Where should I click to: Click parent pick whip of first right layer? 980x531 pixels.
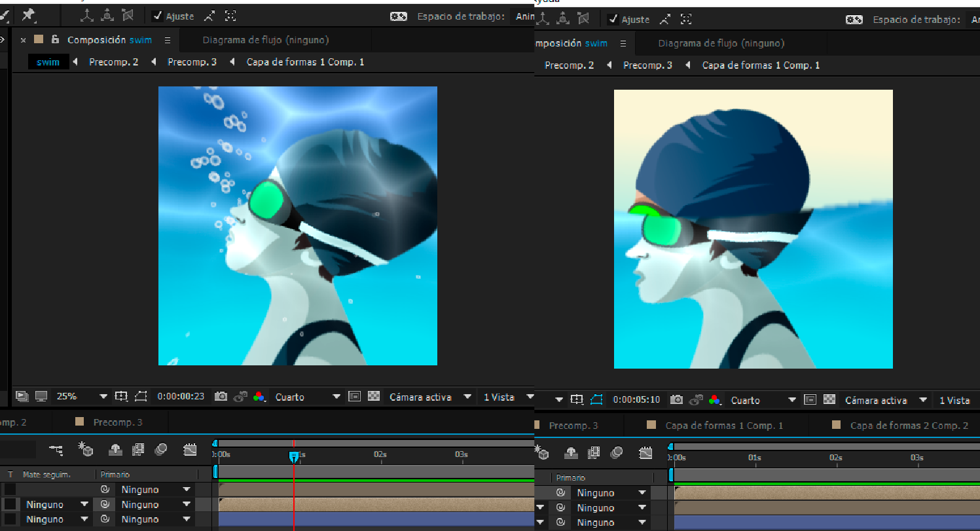coord(560,492)
